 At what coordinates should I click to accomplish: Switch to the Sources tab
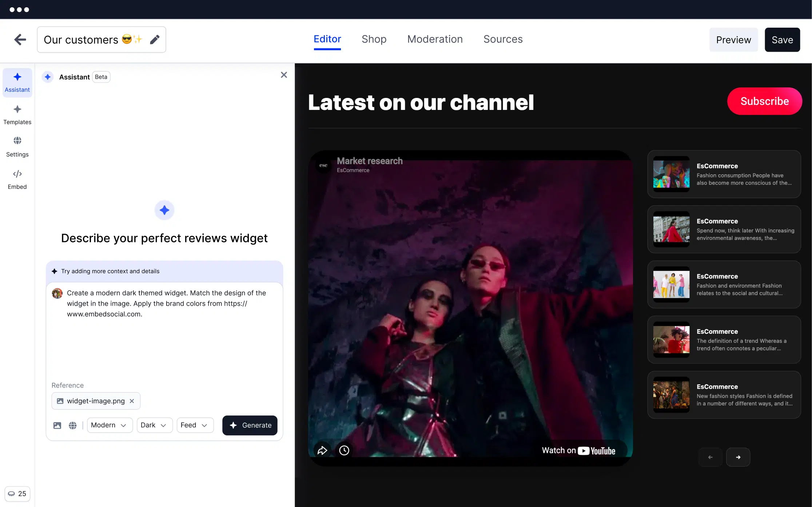pyautogui.click(x=503, y=39)
